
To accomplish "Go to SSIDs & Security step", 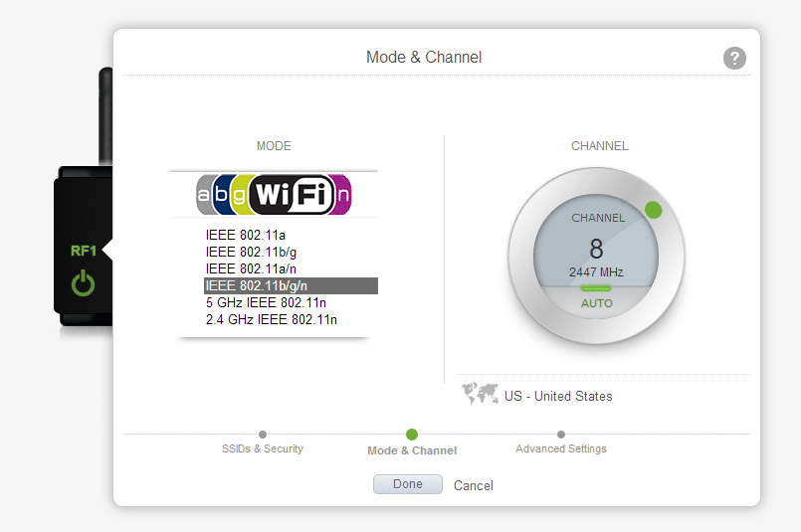I will (x=263, y=448).
